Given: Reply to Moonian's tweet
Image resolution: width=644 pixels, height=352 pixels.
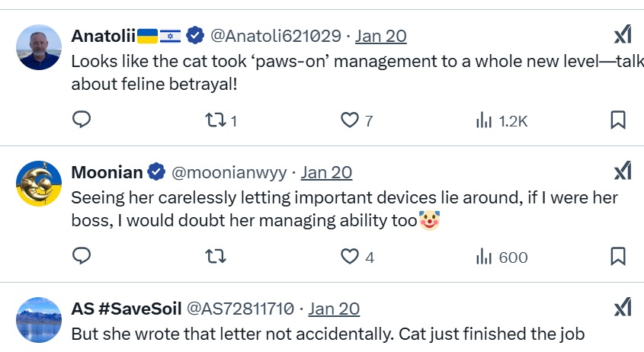Looking at the screenshot, I should [82, 256].
